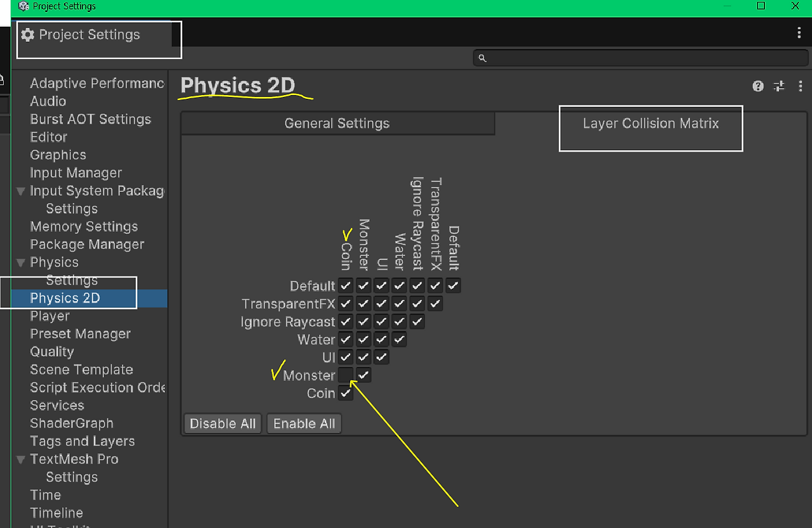Open the Physics 2D three-dot options menu
Viewport: 812px width, 528px height.
pos(800,86)
